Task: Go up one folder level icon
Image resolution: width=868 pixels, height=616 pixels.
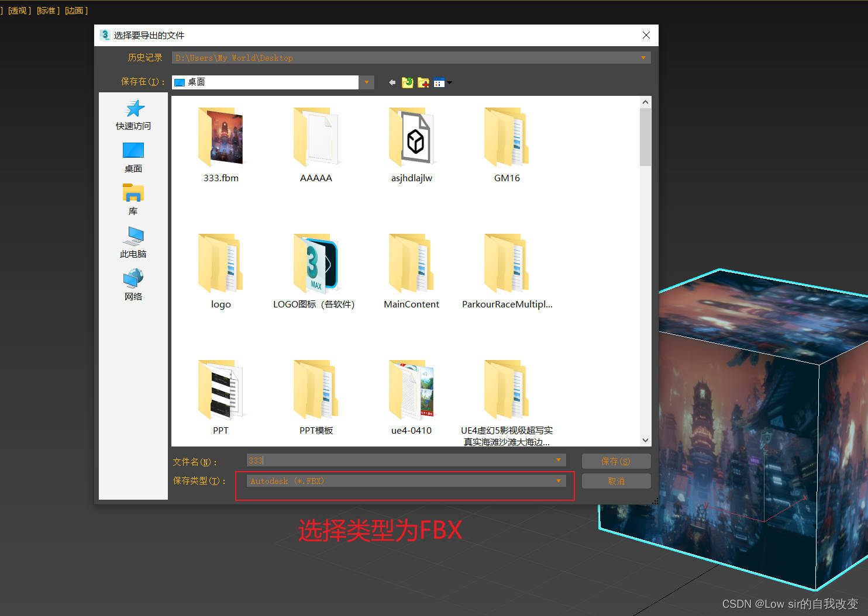Action: [408, 82]
